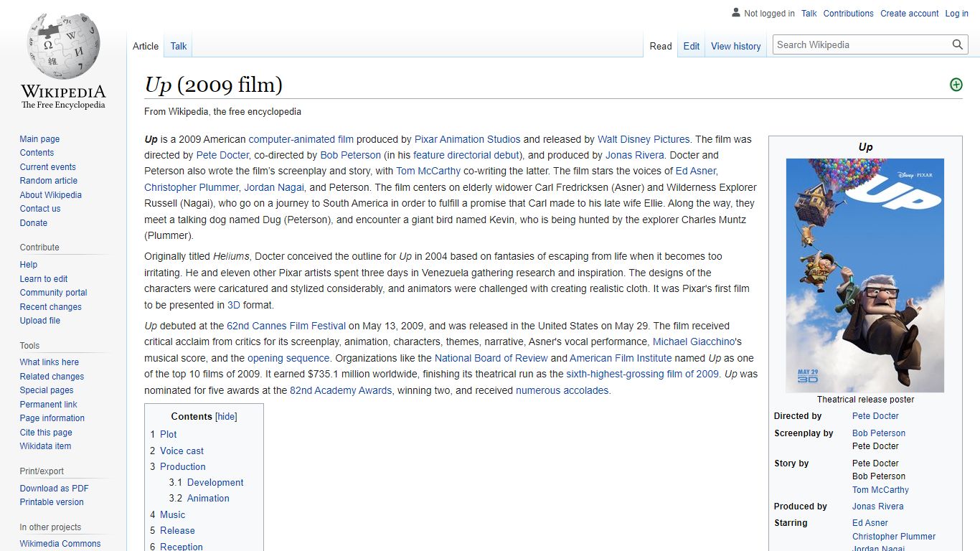The width and height of the screenshot is (980, 551).
Task: Open Michael Giacchino link
Action: point(694,342)
